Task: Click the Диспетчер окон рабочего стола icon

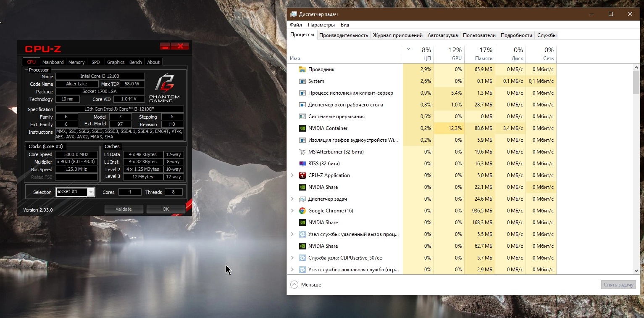Action: pos(302,105)
